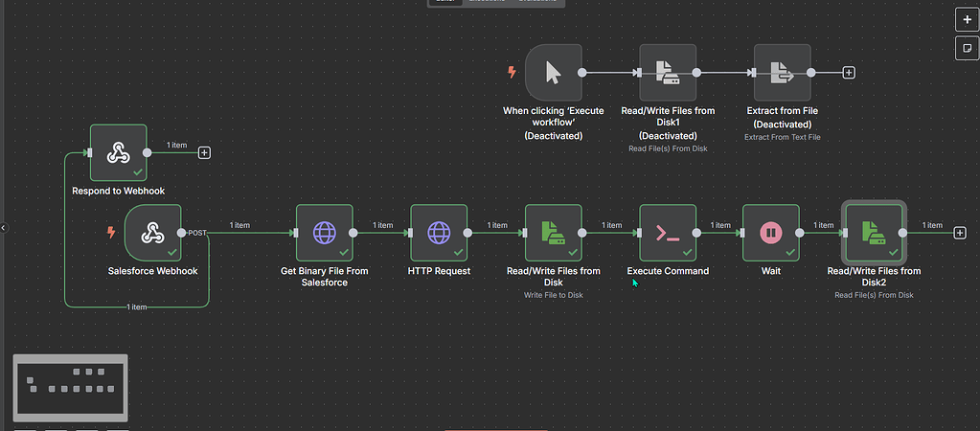Add a sticky note to the canvas
Screen dimensions: 980x431
tap(966, 47)
